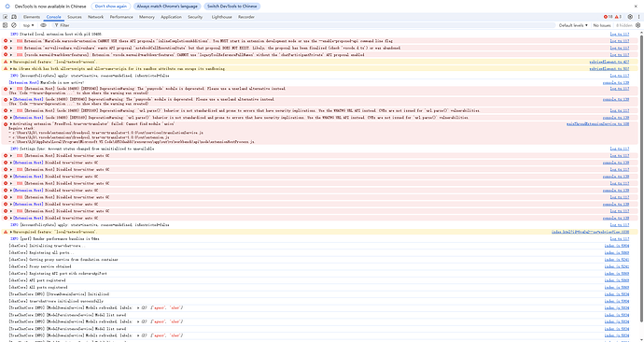
Task: Click the red error count badge
Action: [x=608, y=17]
